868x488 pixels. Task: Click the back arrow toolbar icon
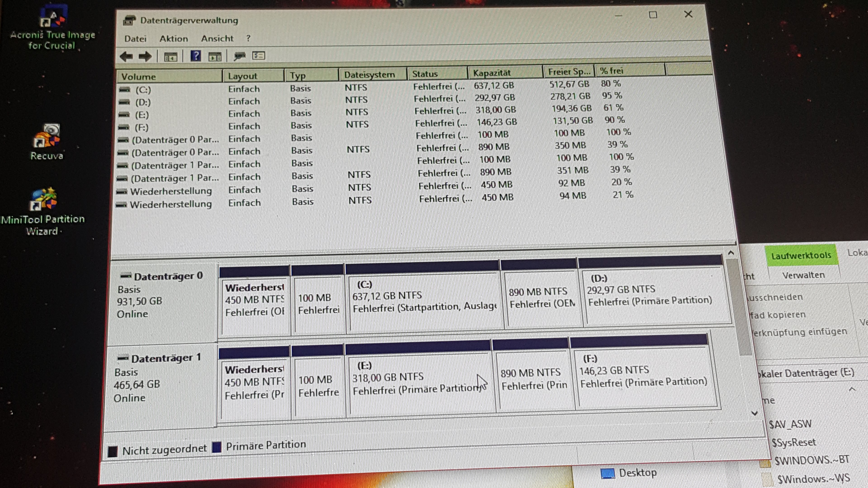click(127, 56)
